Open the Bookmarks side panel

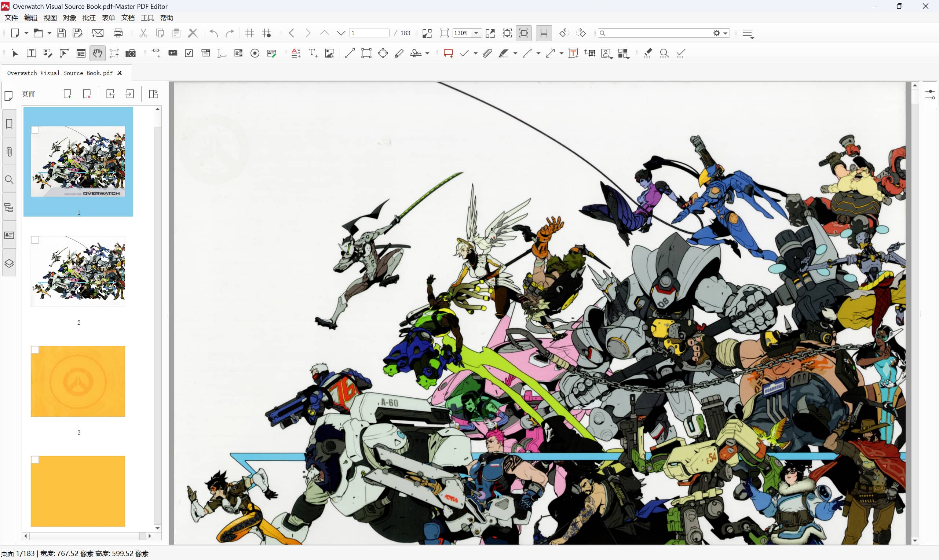click(9, 124)
